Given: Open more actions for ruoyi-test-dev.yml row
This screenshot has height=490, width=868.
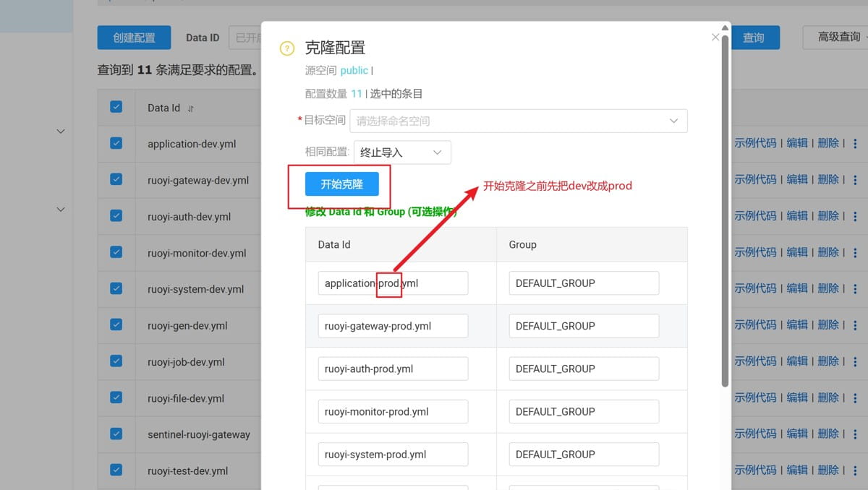Looking at the screenshot, I should click(x=856, y=470).
